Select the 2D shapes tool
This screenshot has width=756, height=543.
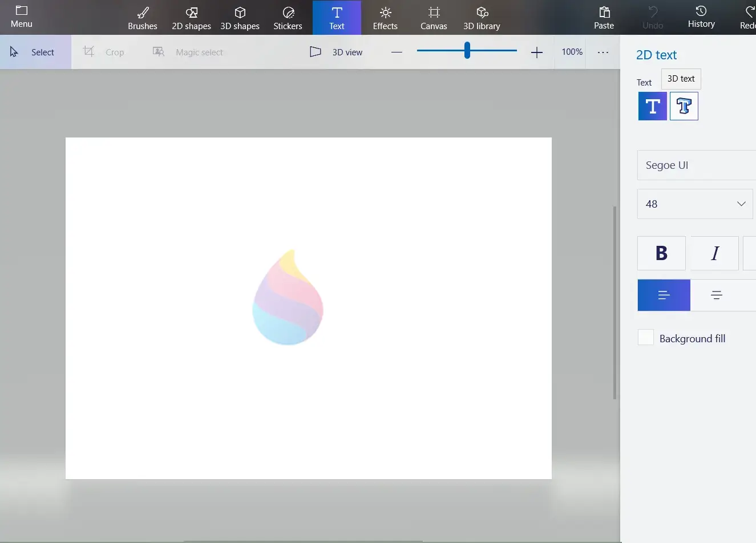[x=191, y=18]
